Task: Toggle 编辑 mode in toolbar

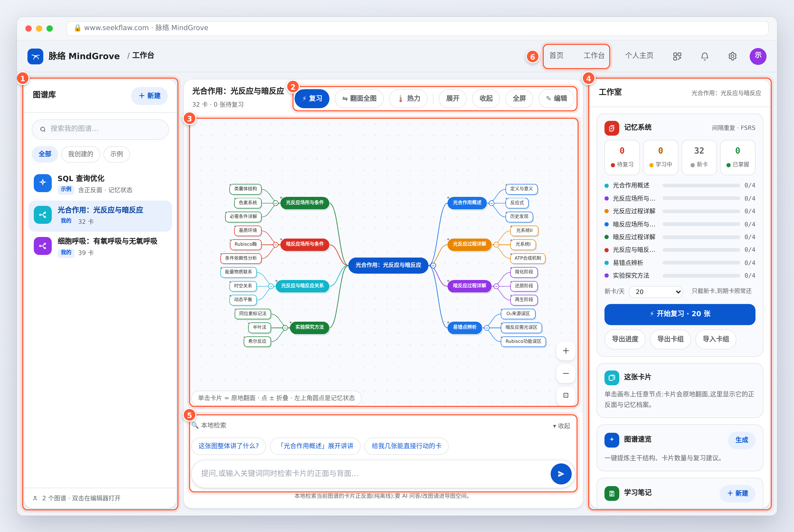Action: 556,98
